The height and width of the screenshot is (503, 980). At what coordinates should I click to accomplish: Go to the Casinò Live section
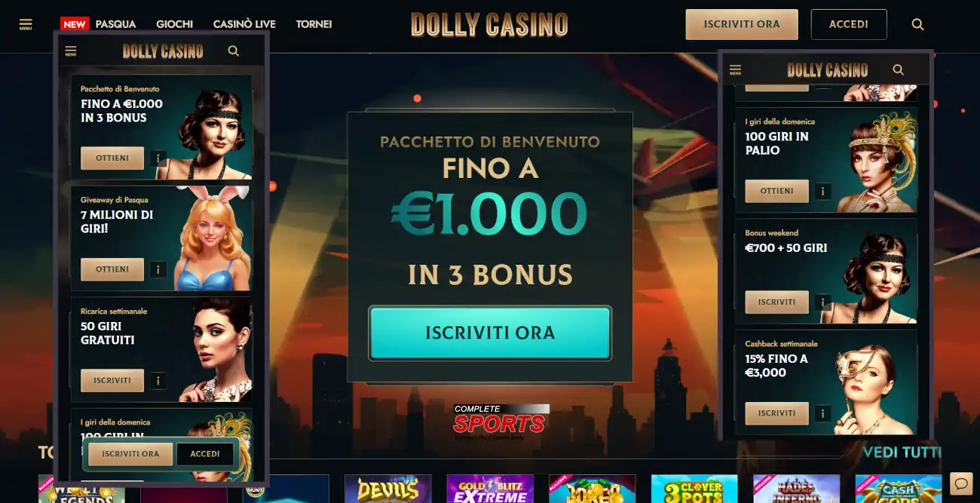point(244,24)
